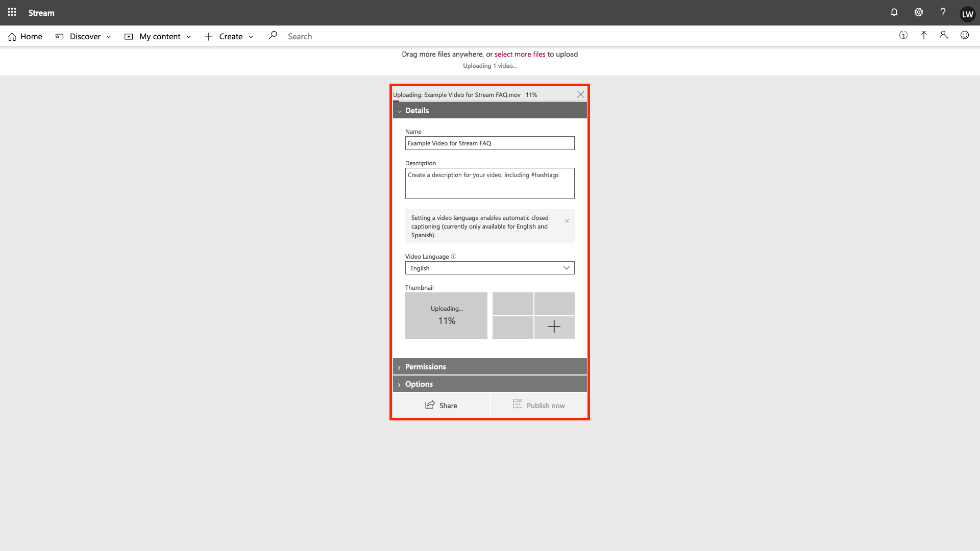This screenshot has height=551, width=980.
Task: Expand the Options section
Action: point(490,384)
